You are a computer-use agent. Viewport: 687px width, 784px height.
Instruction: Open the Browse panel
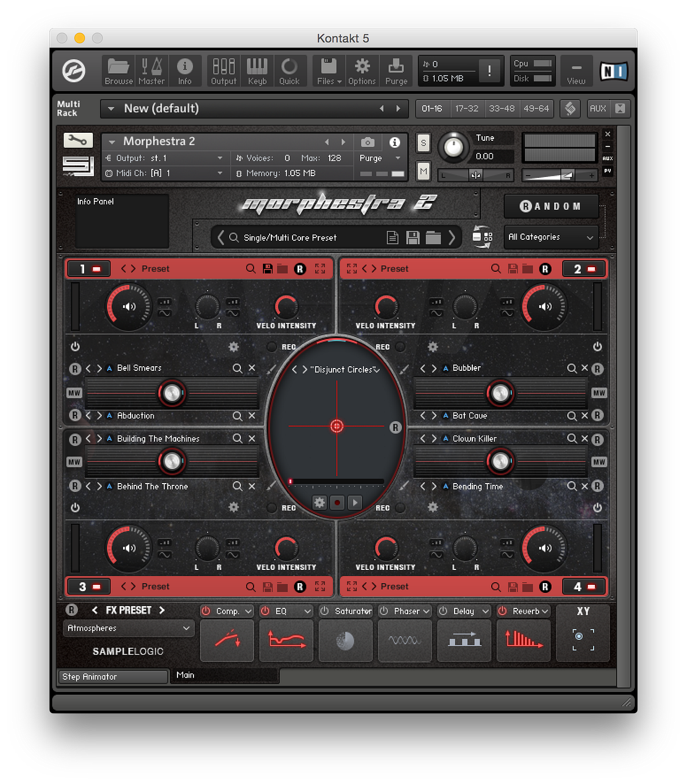(119, 72)
